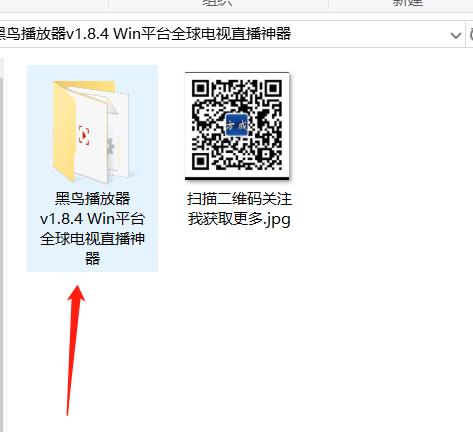Image resolution: width=473 pixels, height=432 pixels.
Task: Click the top-right QR code finder square
Action: [x=273, y=89]
